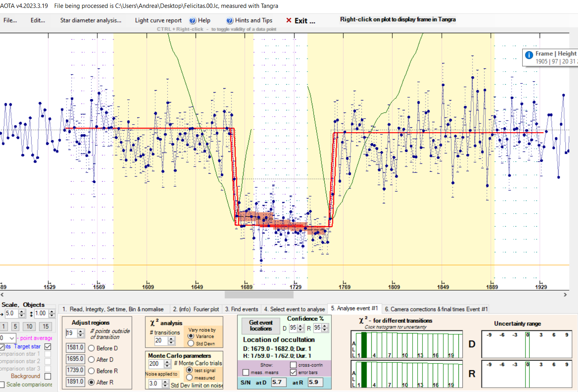Image resolution: width=578 pixels, height=392 pixels.
Task: Click the blue info icon beside Frame | Height
Action: (x=529, y=55)
